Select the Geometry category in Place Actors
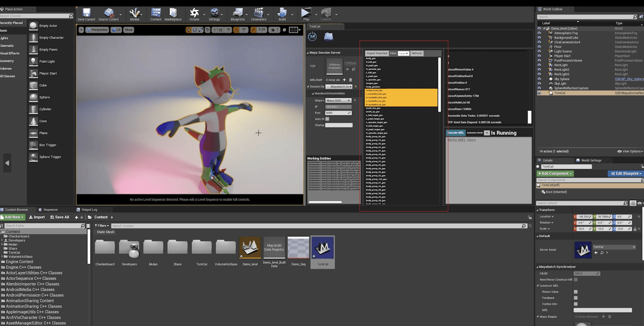This screenshot has height=326, width=644. pos(7,61)
